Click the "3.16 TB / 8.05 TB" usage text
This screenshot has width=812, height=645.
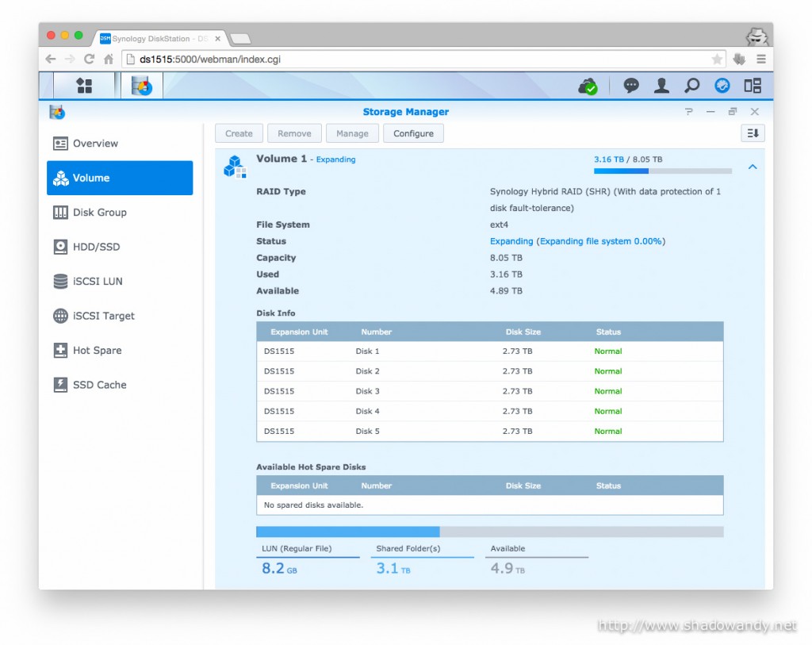628,159
